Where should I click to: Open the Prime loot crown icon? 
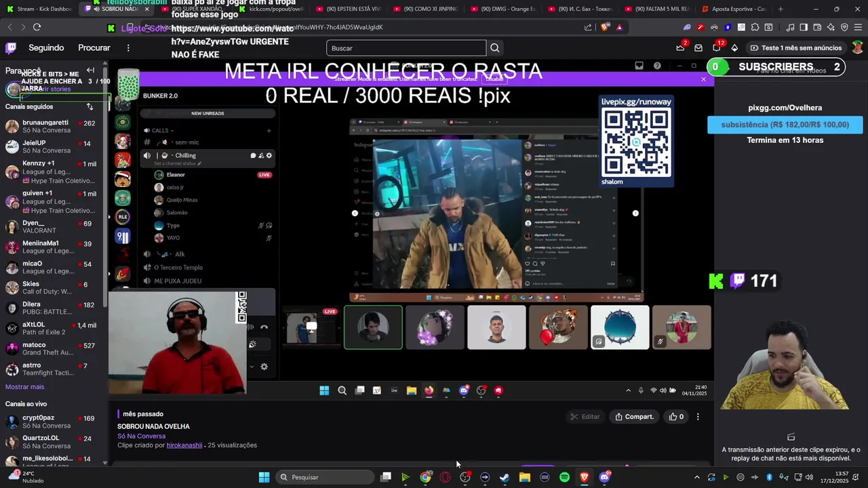coord(680,47)
